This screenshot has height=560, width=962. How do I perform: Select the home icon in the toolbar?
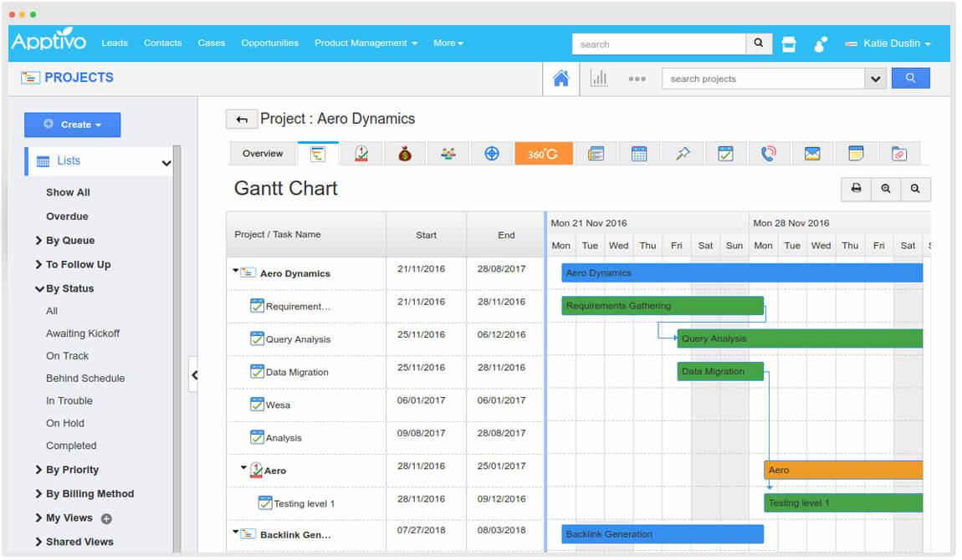click(560, 78)
